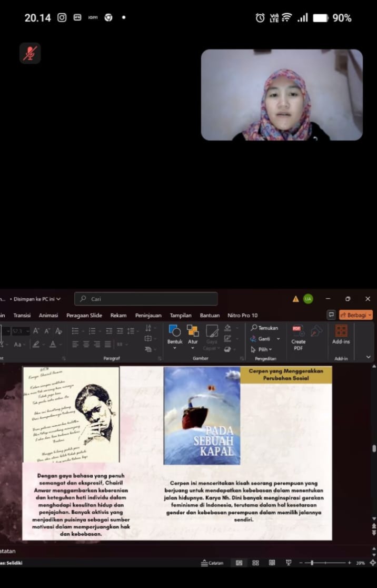Open the Add-ins button
Viewport: 377px width, 588px height.
pos(341,334)
